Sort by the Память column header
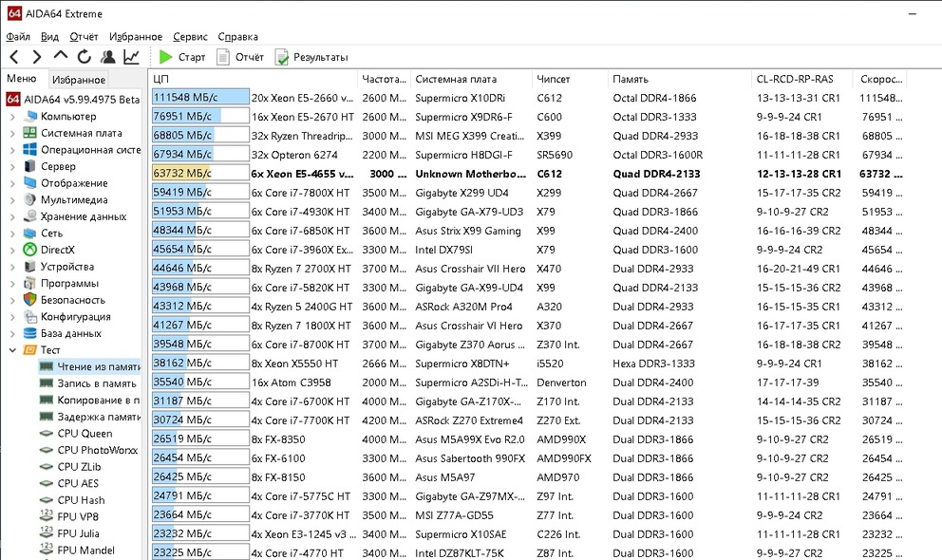The width and height of the screenshot is (942, 560). 680,79
